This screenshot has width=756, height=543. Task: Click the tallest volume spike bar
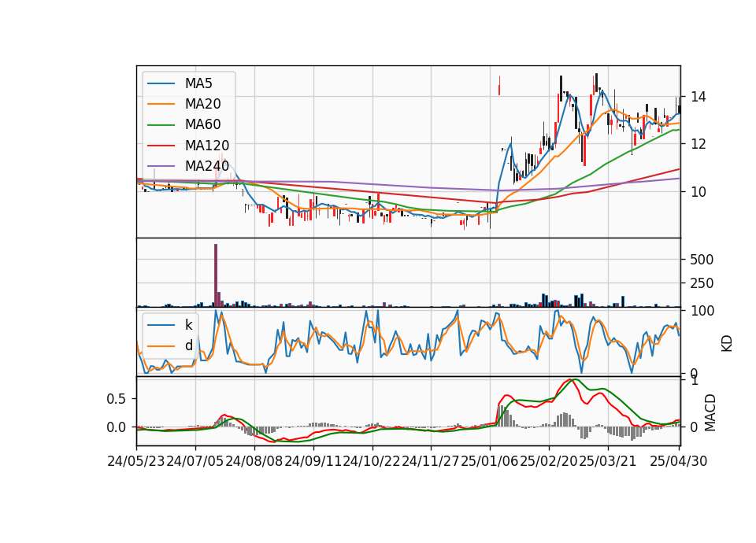[x=216, y=275]
